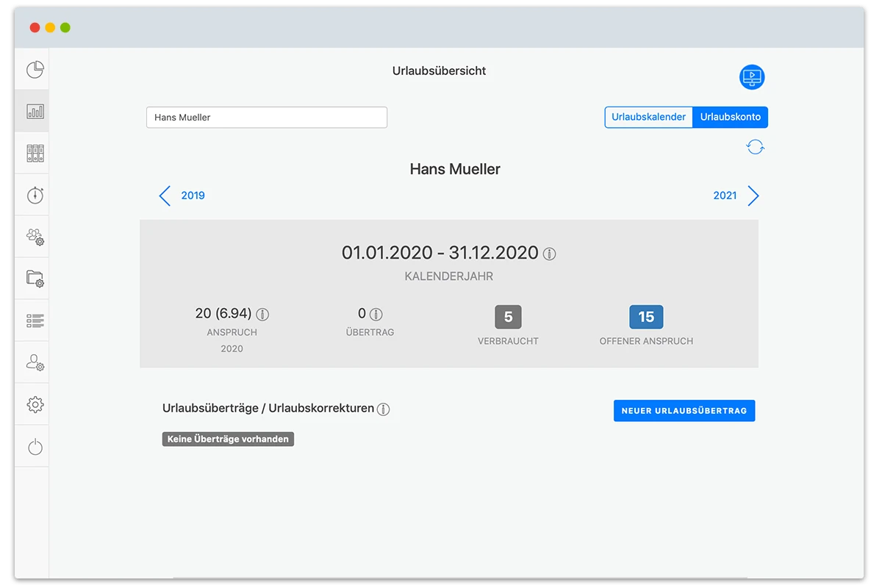This screenshot has height=588, width=882.
Task: Select the Urlaubskonto tab
Action: 731,117
